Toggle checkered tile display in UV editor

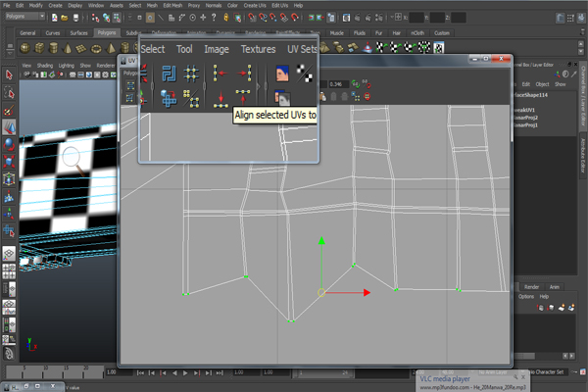305,73
